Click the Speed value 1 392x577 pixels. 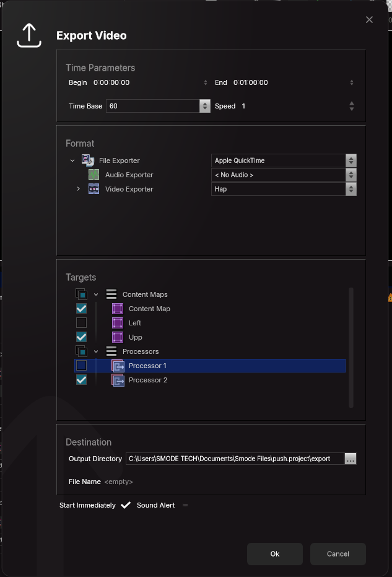click(x=243, y=106)
